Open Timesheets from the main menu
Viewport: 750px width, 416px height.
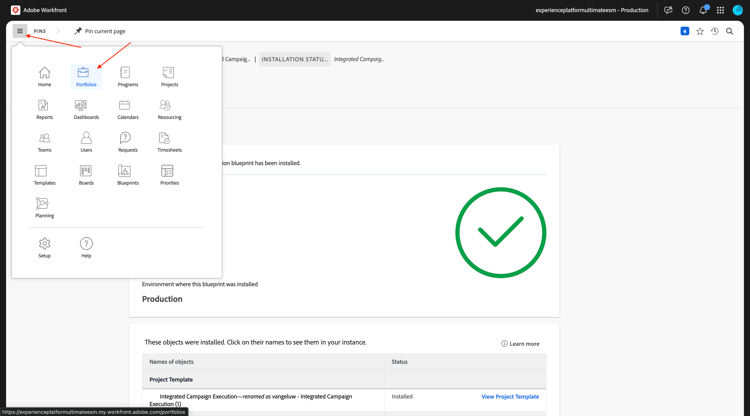[169, 142]
